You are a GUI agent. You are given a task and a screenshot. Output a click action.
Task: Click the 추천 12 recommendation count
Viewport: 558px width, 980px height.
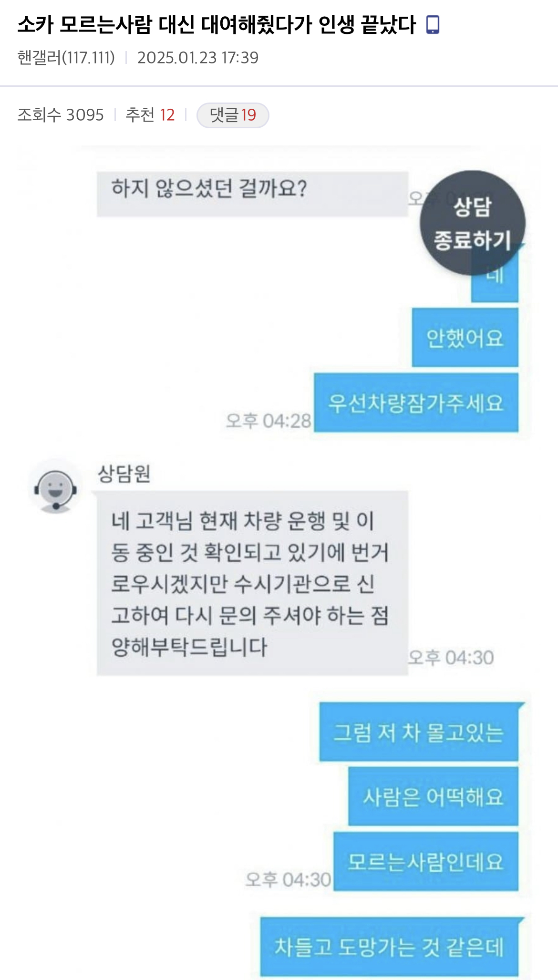click(x=150, y=115)
